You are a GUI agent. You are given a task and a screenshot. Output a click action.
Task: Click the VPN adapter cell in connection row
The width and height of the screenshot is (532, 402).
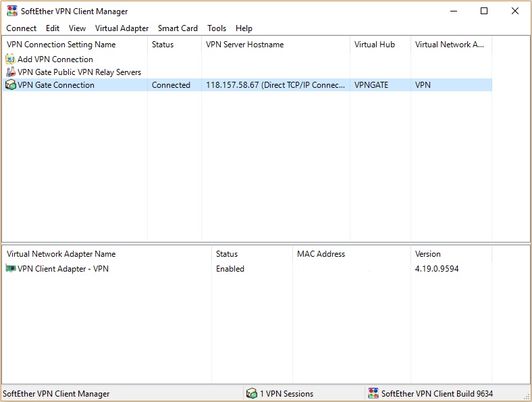423,85
